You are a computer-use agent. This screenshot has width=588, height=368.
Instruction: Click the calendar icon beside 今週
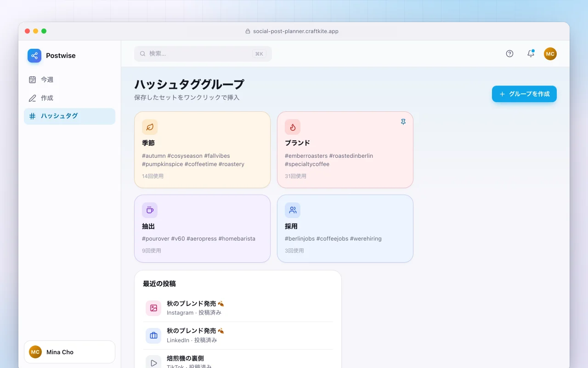[32, 80]
